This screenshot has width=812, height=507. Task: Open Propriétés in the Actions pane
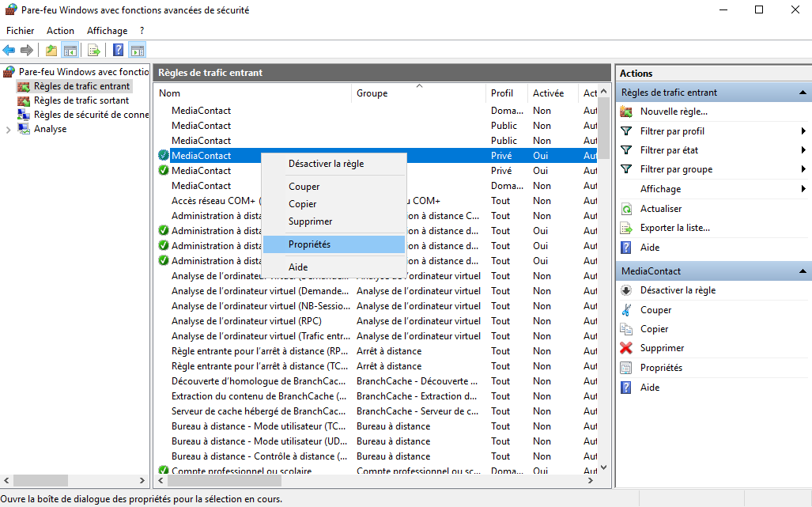click(x=661, y=368)
